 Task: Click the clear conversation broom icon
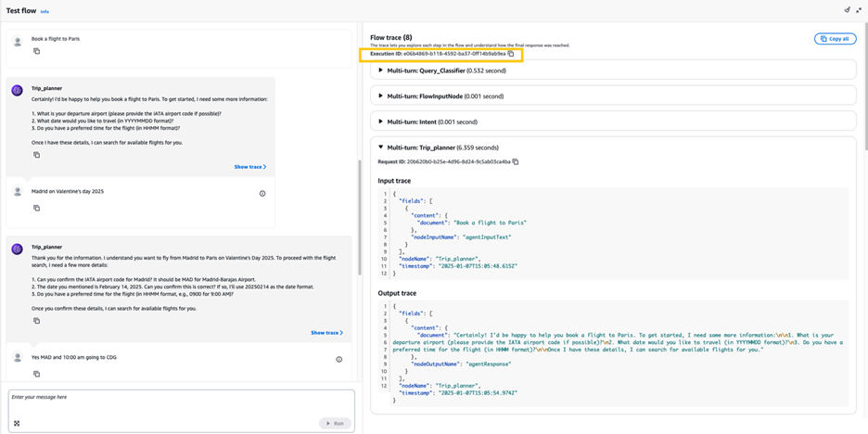pyautogui.click(x=847, y=10)
